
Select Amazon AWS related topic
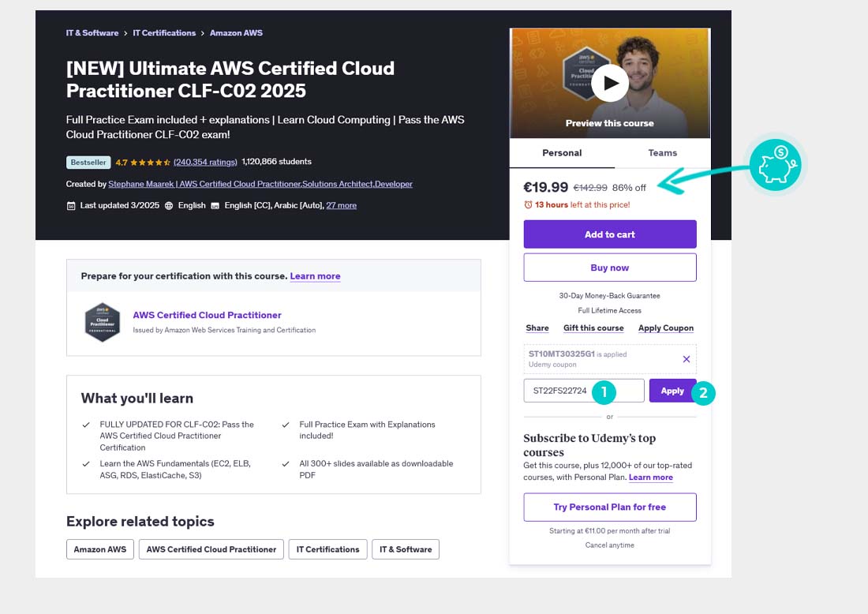point(100,549)
